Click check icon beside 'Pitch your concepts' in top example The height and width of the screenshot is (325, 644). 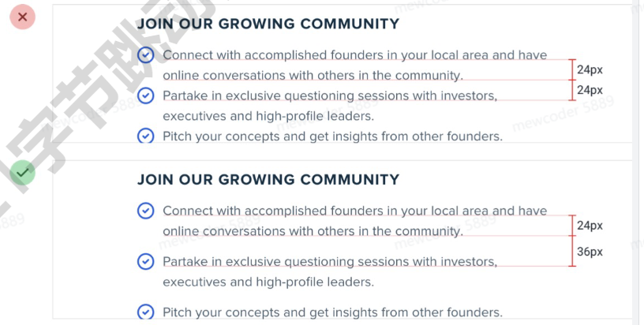[145, 136]
